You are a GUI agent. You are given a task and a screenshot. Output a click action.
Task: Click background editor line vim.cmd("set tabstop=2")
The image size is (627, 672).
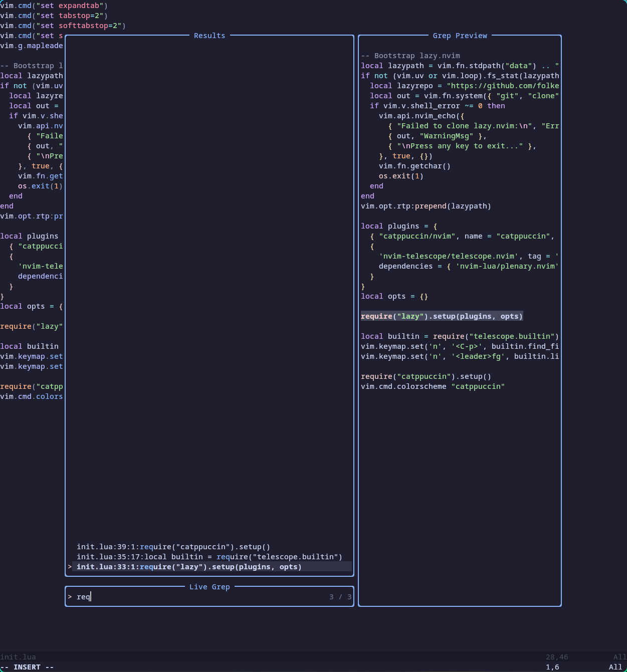(x=54, y=16)
